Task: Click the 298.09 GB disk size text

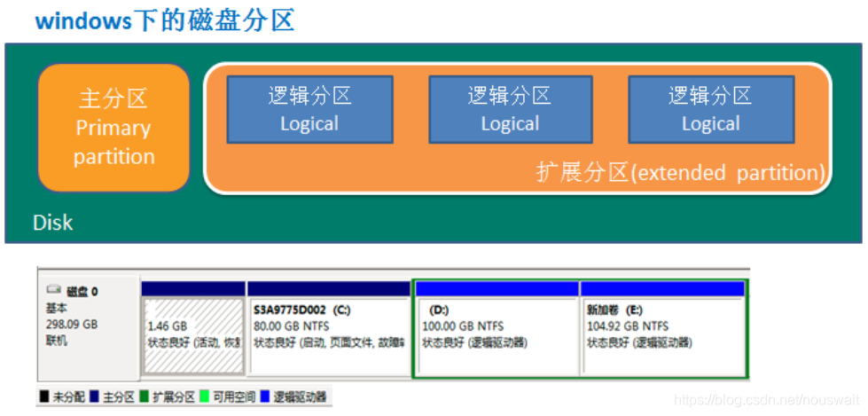Action: (x=72, y=325)
